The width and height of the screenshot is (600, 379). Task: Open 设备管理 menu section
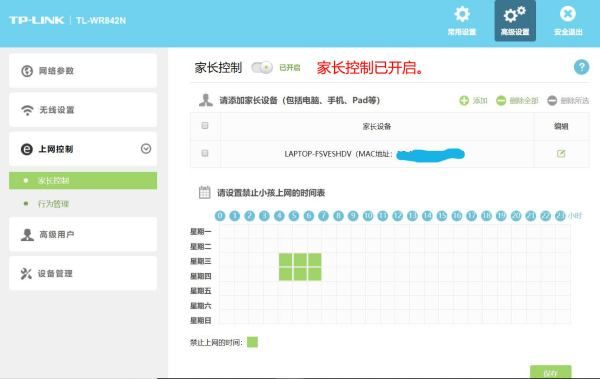[x=83, y=273]
